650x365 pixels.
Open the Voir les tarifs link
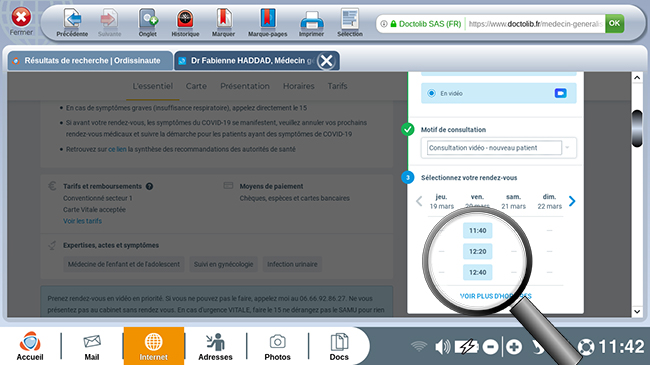82,221
